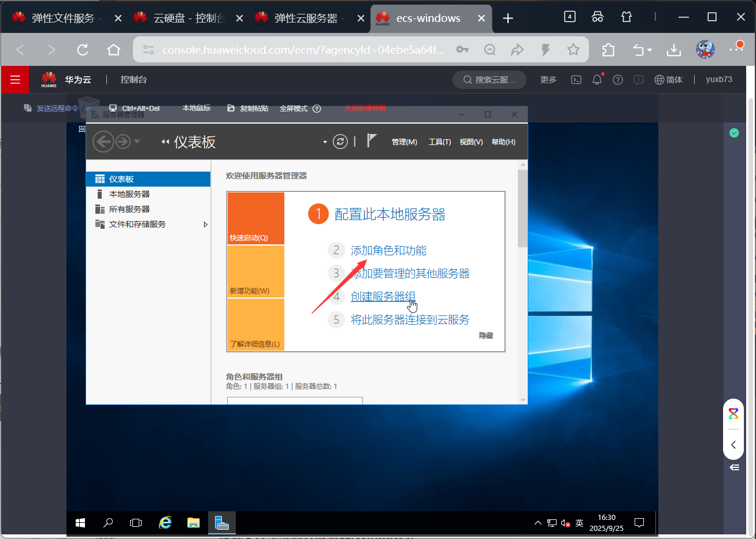The height and width of the screenshot is (539, 756).
Task: Click 添加角色和功能 link
Action: tap(388, 250)
